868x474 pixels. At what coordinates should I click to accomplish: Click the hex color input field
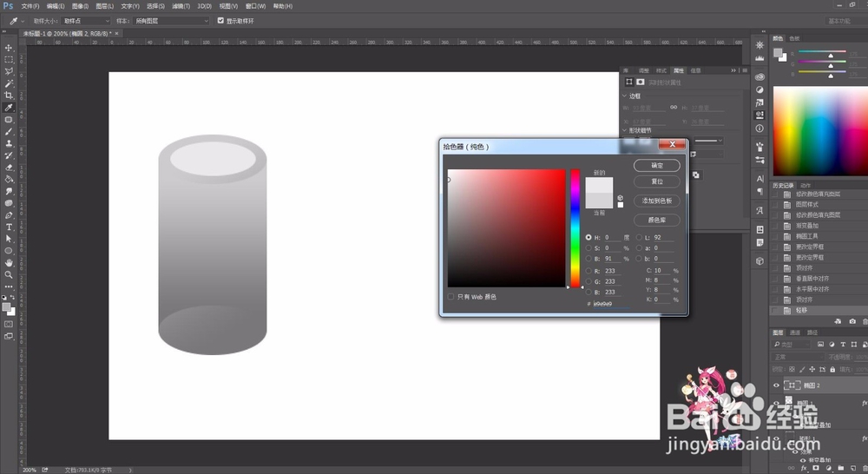[611, 304]
